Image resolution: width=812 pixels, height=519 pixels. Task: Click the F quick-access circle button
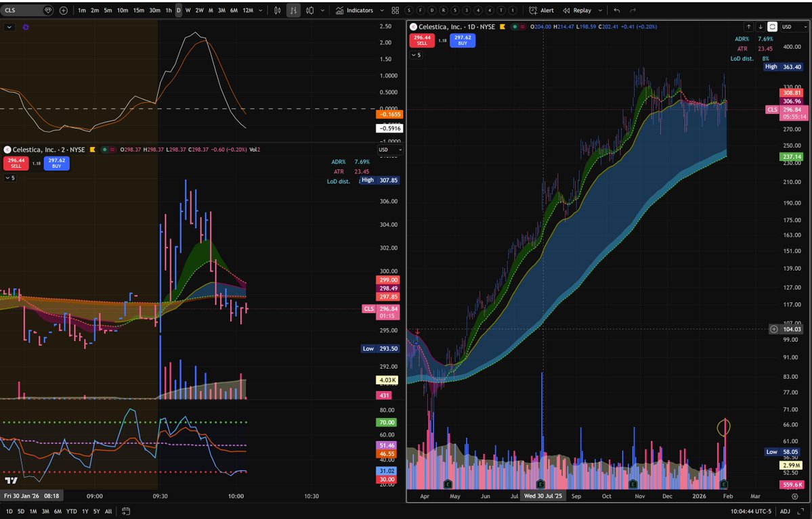[421, 10]
